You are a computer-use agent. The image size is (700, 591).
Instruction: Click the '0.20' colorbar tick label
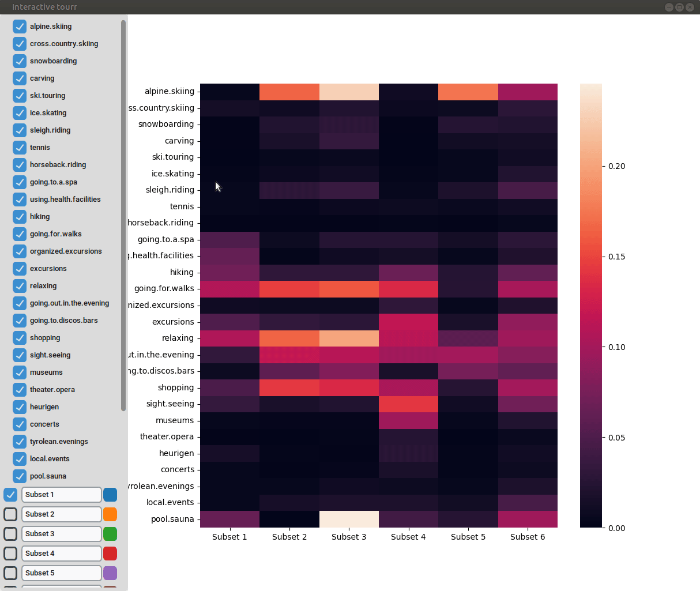617,166
